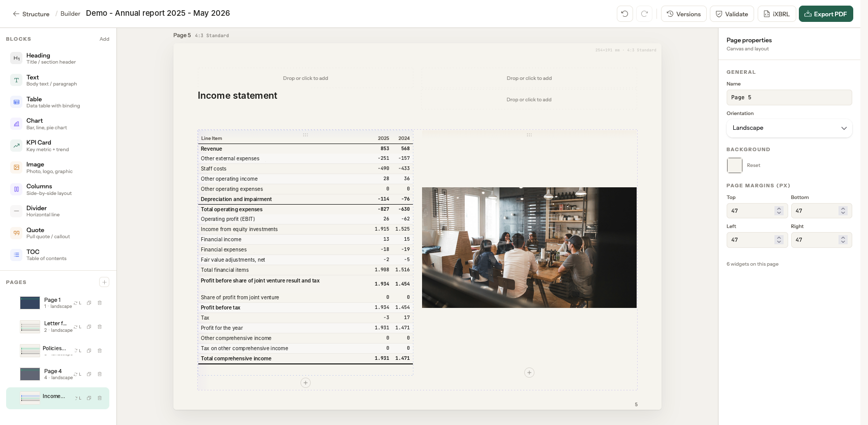Delete the Letter page with trash icon
This screenshot has height=425, width=868.
(100, 327)
